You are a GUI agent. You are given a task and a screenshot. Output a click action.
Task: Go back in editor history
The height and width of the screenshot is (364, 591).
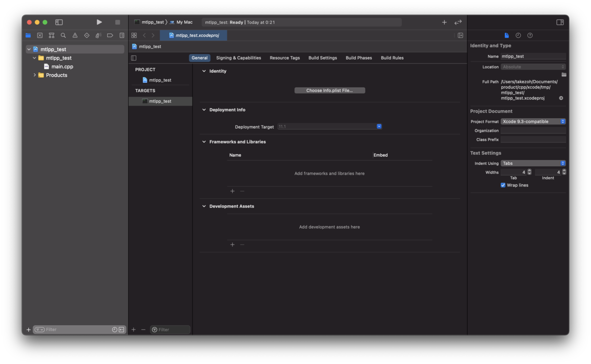(144, 35)
